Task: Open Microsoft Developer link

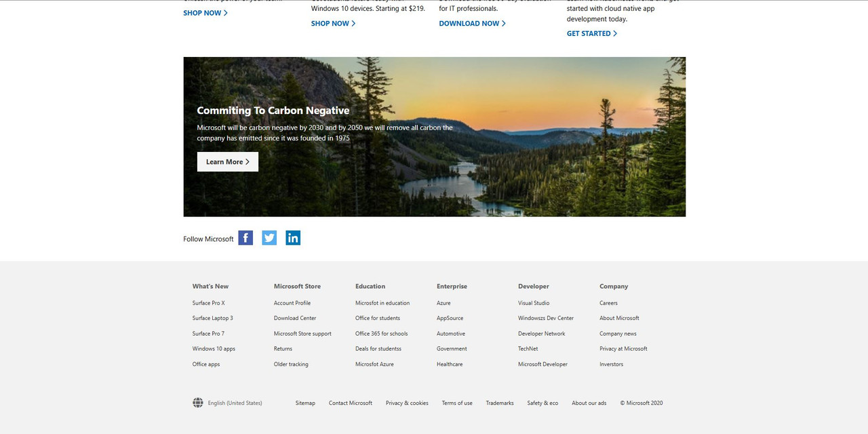Action: click(542, 364)
